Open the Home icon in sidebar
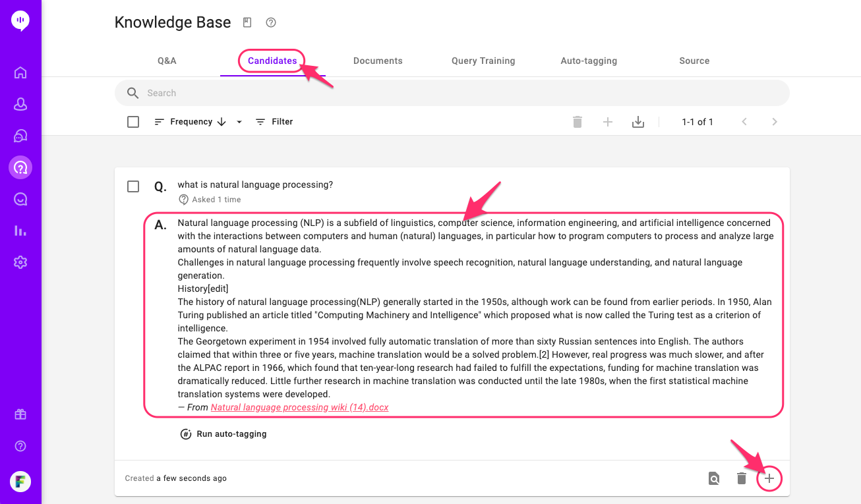This screenshot has width=861, height=504. [20, 72]
